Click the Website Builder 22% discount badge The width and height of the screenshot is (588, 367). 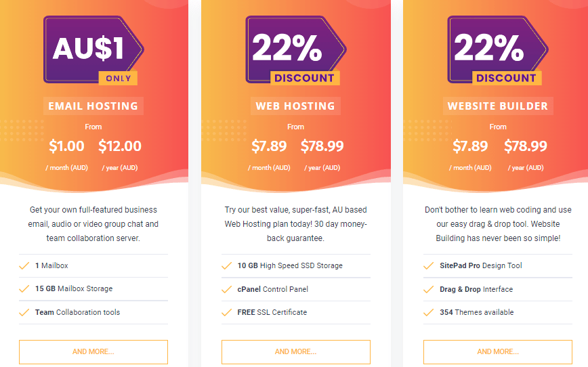click(498, 50)
